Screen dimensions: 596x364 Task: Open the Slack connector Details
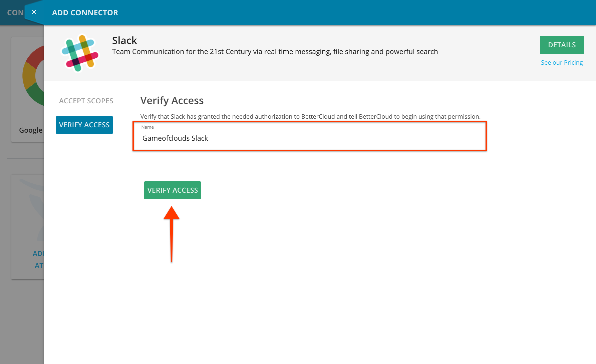pos(562,45)
